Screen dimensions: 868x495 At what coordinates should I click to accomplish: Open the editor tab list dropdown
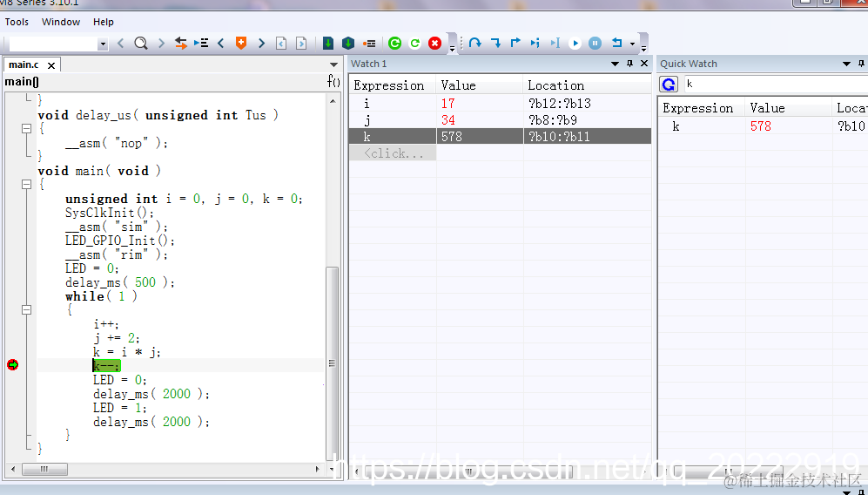click(x=333, y=64)
